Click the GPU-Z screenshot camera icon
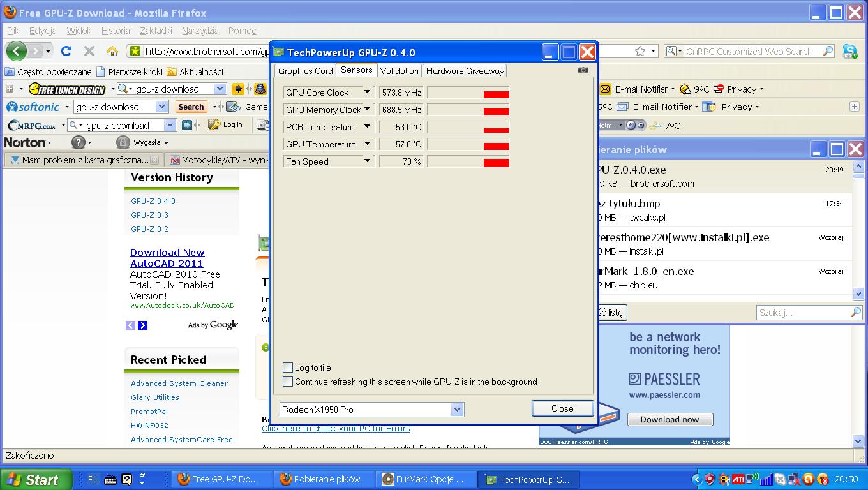This screenshot has width=868, height=490. point(583,70)
